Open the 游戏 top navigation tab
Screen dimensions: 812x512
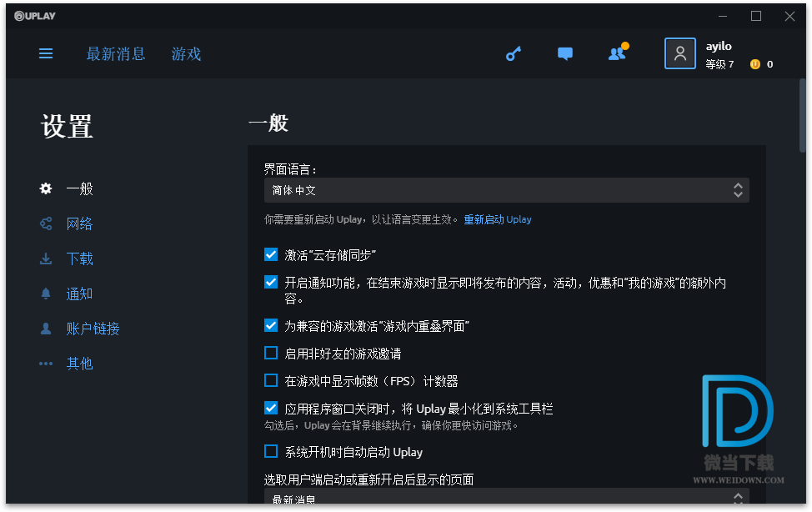point(187,54)
